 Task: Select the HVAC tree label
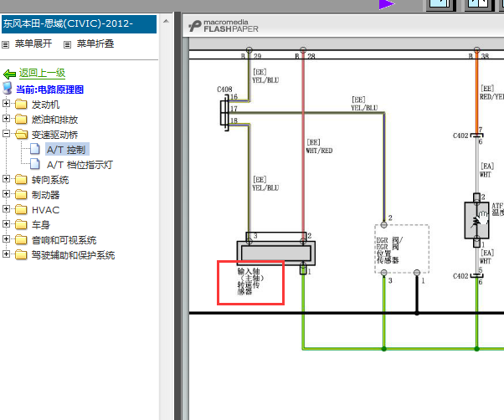pyautogui.click(x=45, y=210)
